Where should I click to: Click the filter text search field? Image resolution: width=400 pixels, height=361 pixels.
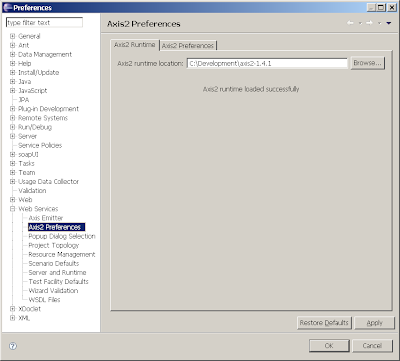(44, 23)
